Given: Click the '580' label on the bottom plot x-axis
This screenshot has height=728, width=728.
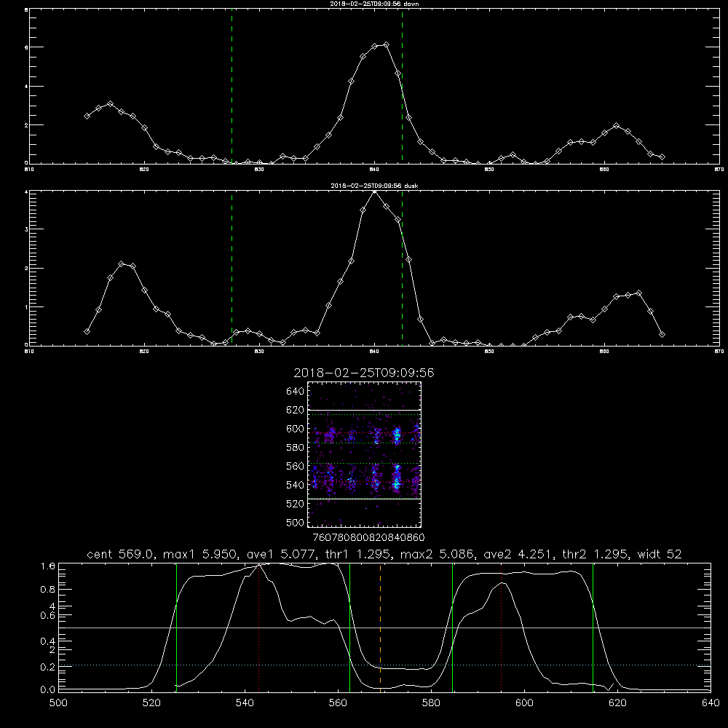Looking at the screenshot, I should tap(431, 703).
